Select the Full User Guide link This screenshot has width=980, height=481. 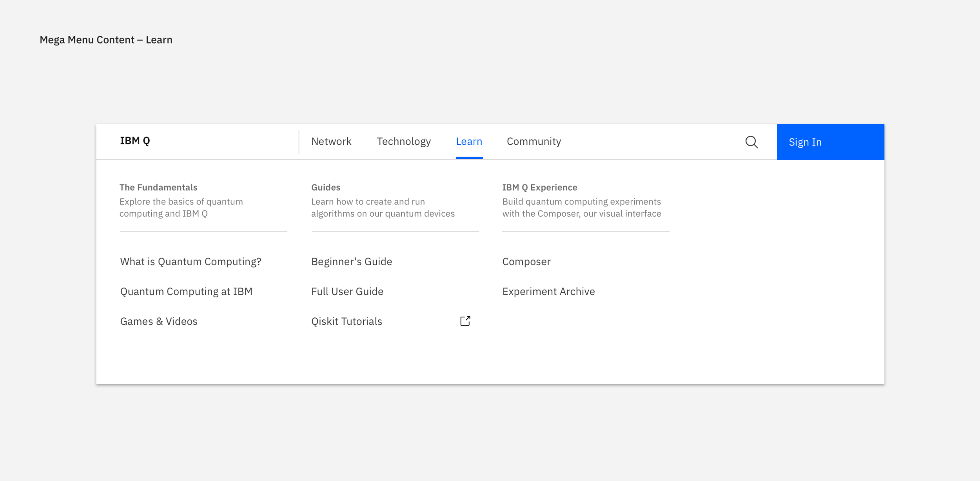[x=347, y=292]
